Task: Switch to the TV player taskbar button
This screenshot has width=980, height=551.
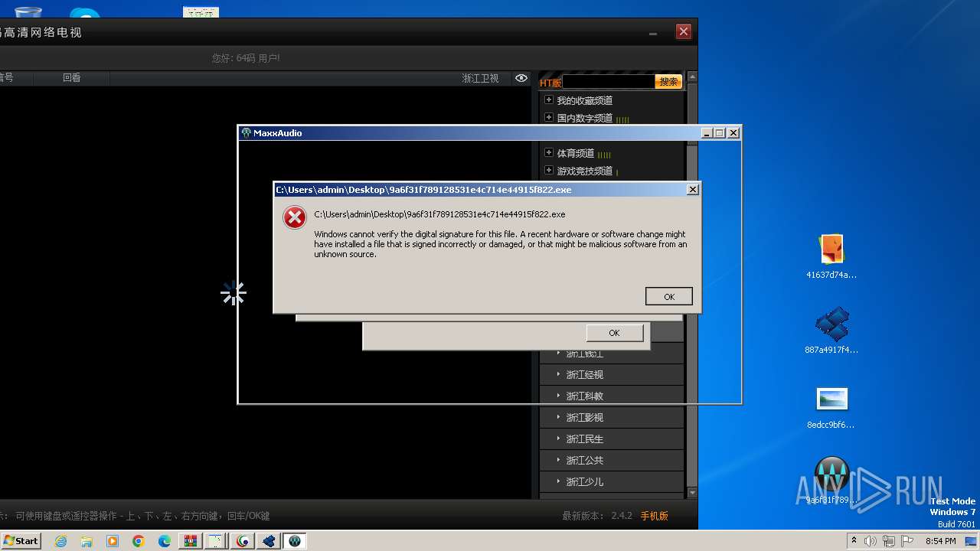Action: [x=243, y=541]
